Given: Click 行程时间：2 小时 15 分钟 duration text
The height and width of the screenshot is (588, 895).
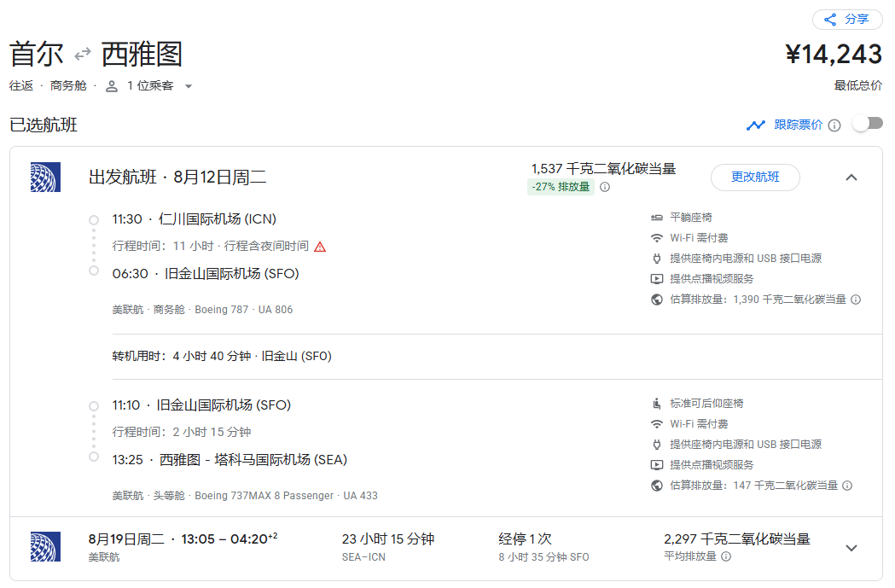Looking at the screenshot, I should [x=182, y=432].
